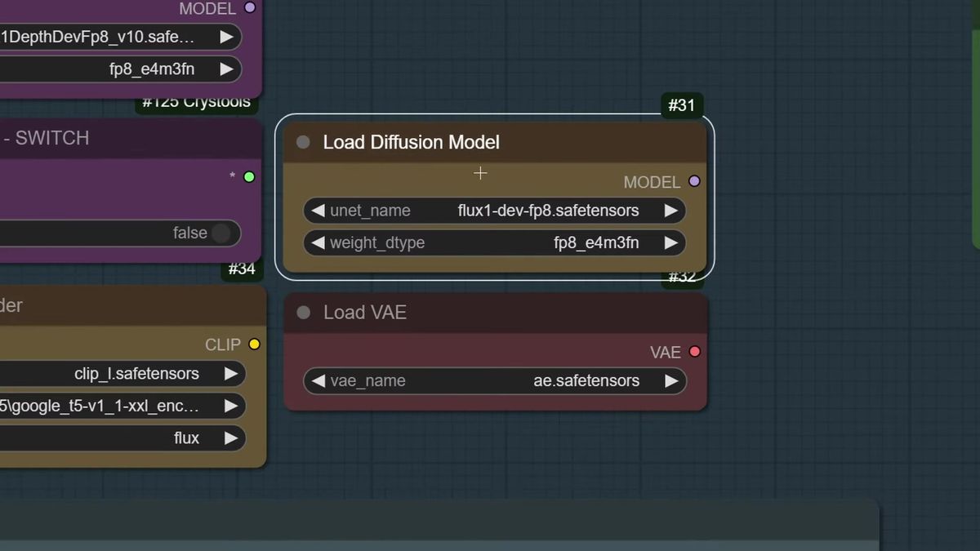Screen dimensions: 980x551
Task: Open the unet_name flux1-dev-fp8.safetensors dropdown
Action: click(494, 211)
